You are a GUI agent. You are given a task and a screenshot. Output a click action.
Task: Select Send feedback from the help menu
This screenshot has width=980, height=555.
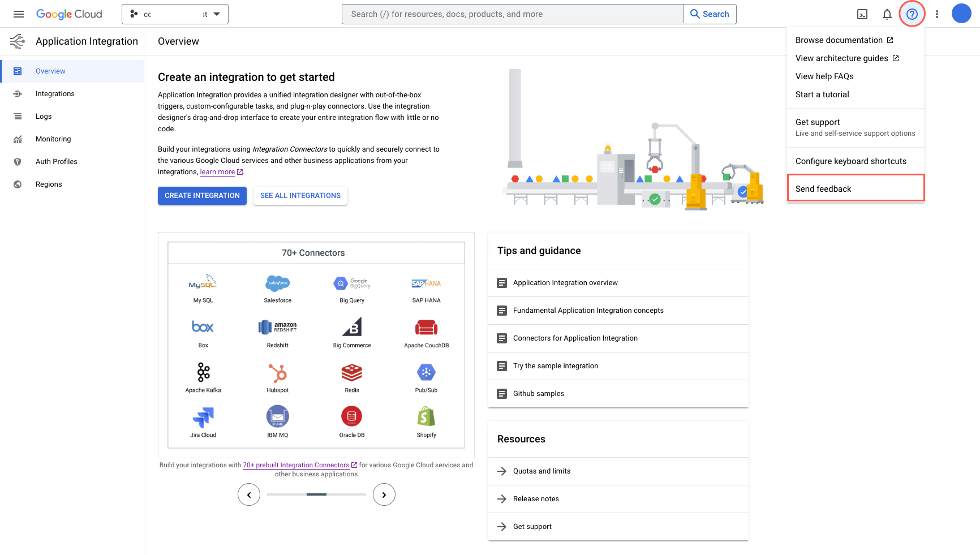823,188
